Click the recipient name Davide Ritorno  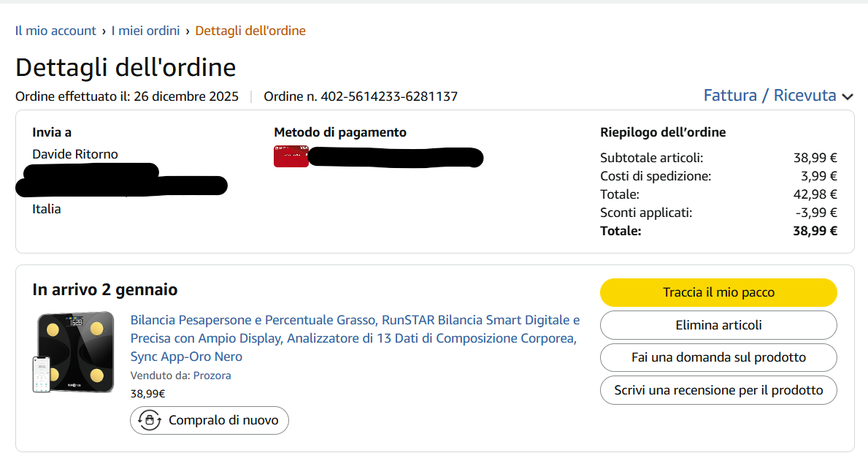tap(75, 154)
